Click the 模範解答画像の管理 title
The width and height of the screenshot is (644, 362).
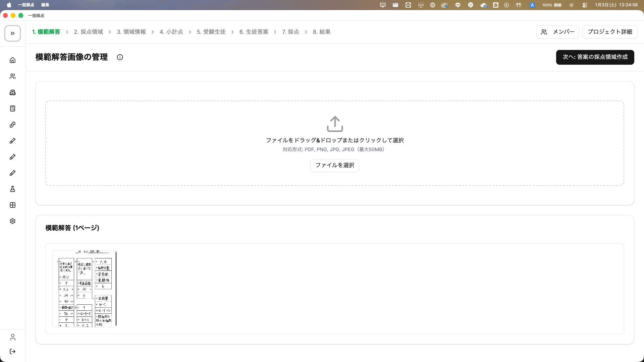click(72, 57)
